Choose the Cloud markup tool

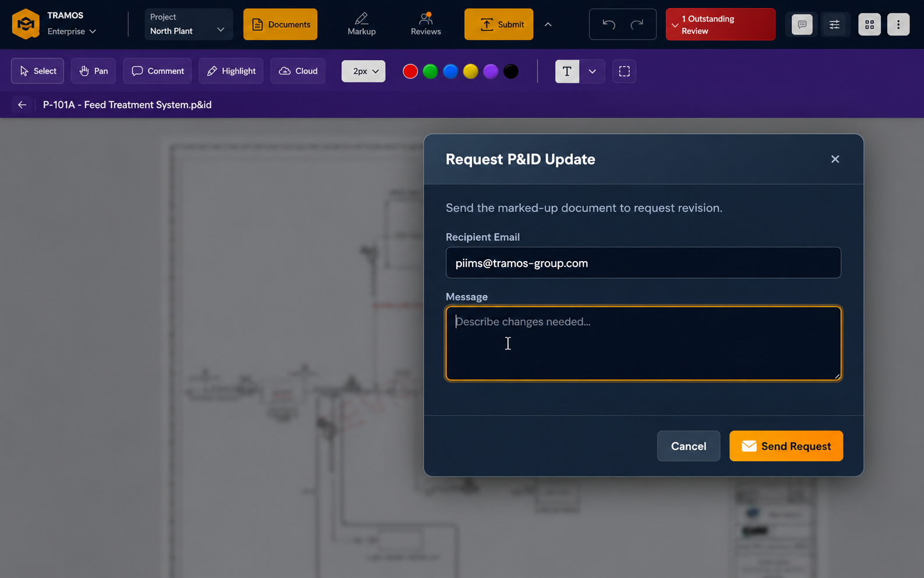298,71
